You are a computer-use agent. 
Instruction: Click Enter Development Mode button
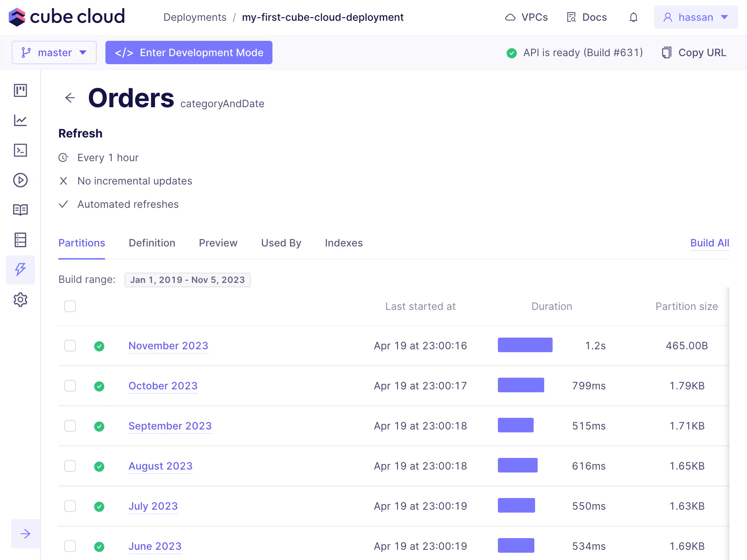(189, 52)
